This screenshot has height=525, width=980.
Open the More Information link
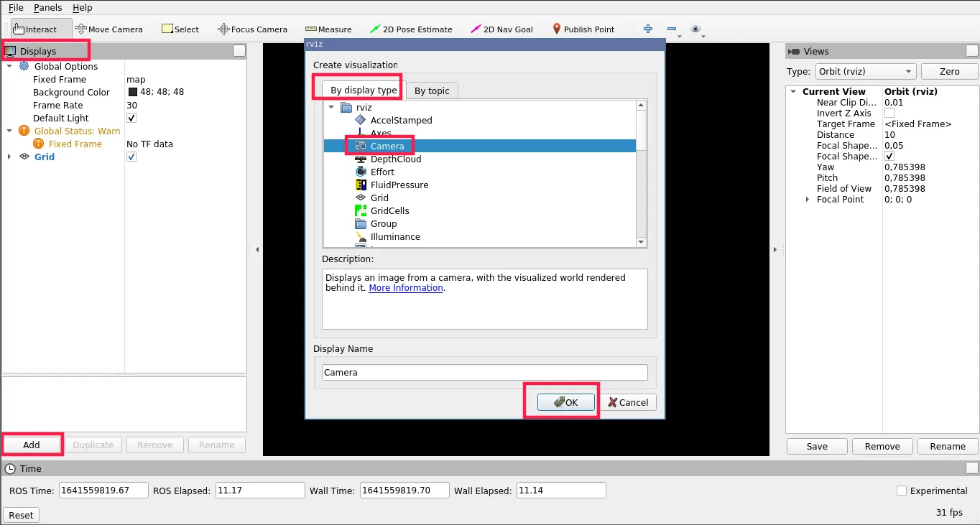pos(405,288)
